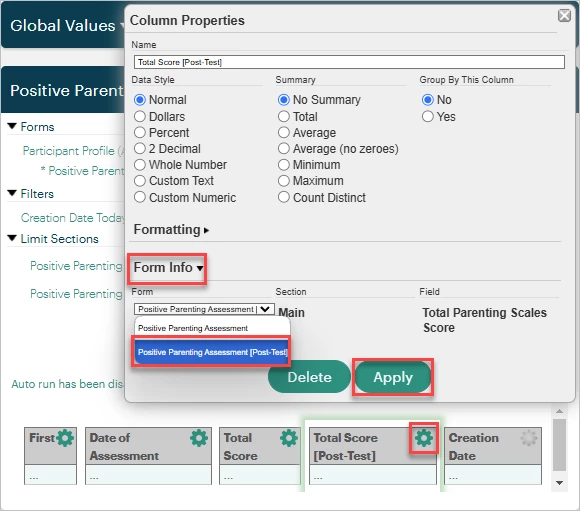
Task: Collapse the Filters section
Action: [x=12, y=194]
